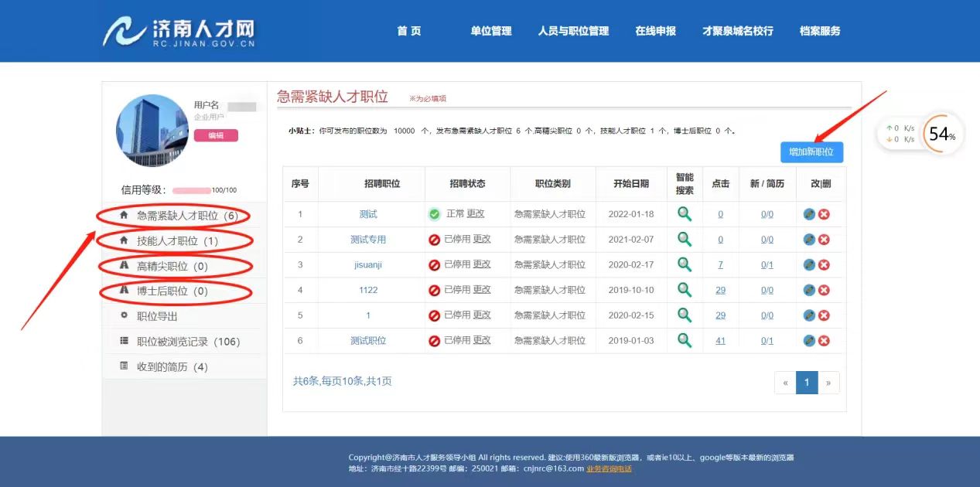Image resolution: width=980 pixels, height=487 pixels.
Task: Go to next page using » arrow
Action: [828, 383]
